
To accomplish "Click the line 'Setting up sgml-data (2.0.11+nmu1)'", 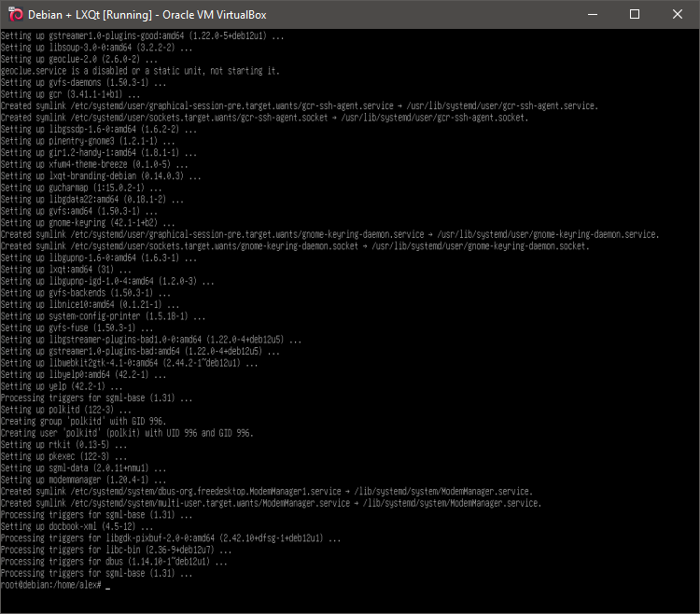I will 83,467.
